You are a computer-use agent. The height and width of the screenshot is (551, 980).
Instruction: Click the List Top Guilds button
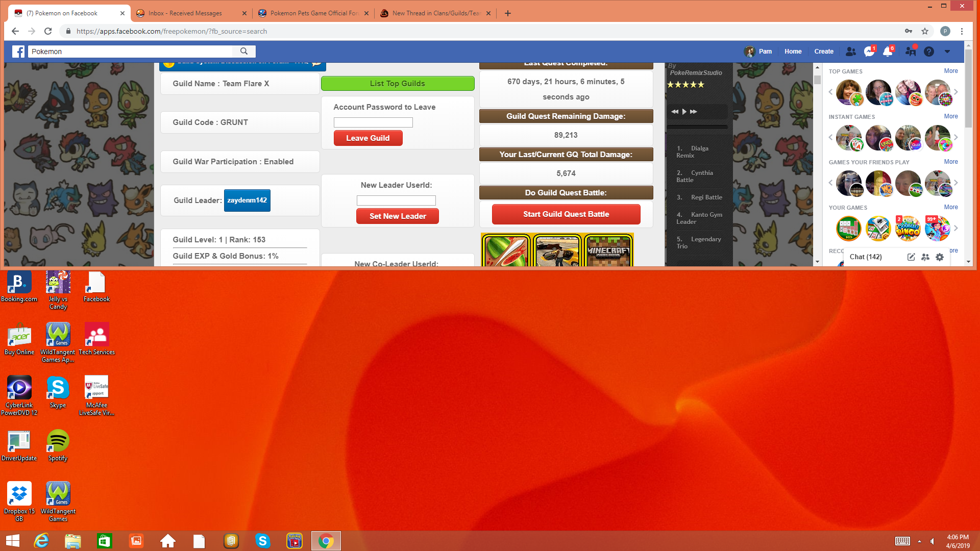click(x=398, y=84)
